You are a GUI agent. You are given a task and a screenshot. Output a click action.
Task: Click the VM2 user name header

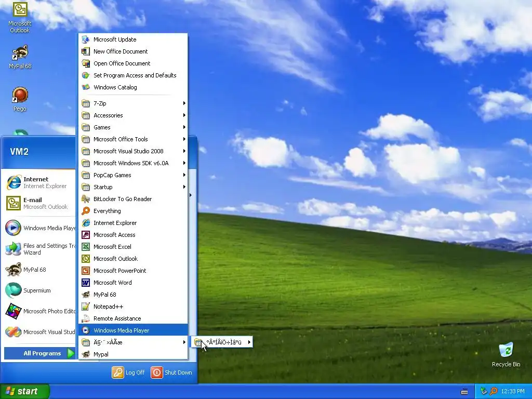pyautogui.click(x=19, y=152)
